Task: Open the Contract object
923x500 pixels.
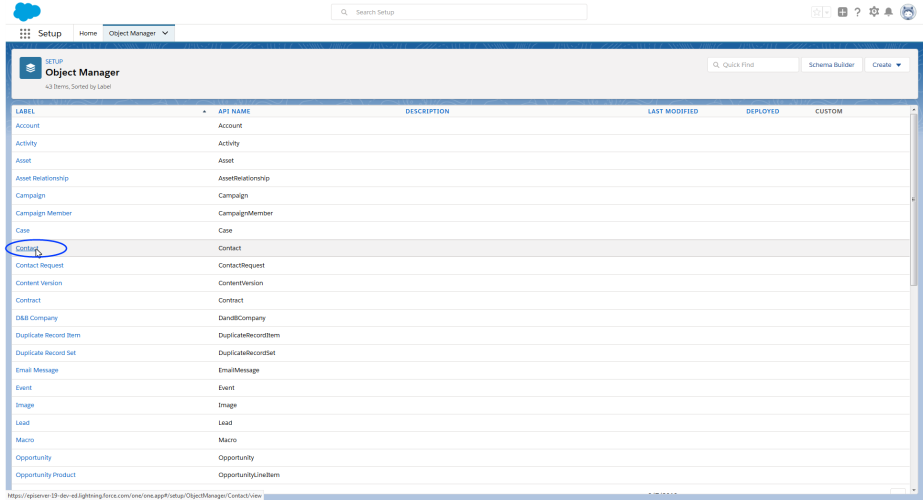Action: point(28,300)
